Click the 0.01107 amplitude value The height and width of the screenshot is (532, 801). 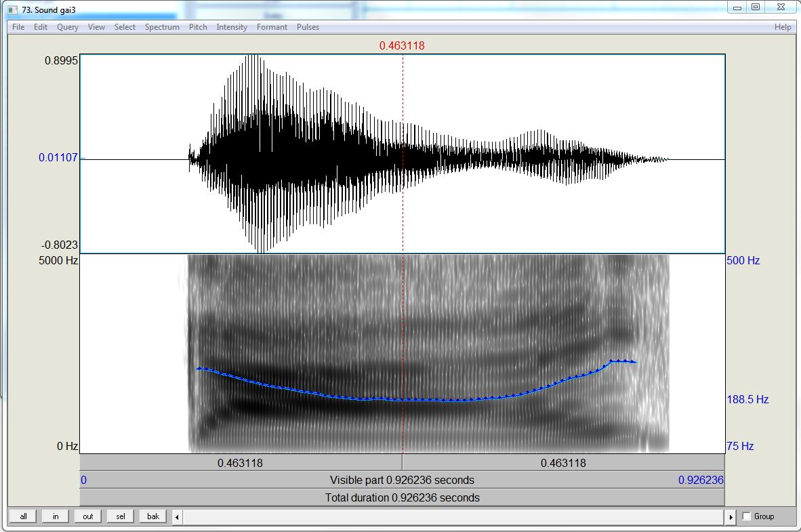pyautogui.click(x=58, y=157)
